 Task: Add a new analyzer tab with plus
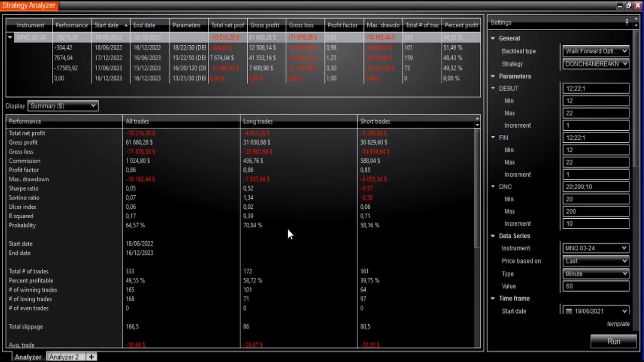coord(91,357)
